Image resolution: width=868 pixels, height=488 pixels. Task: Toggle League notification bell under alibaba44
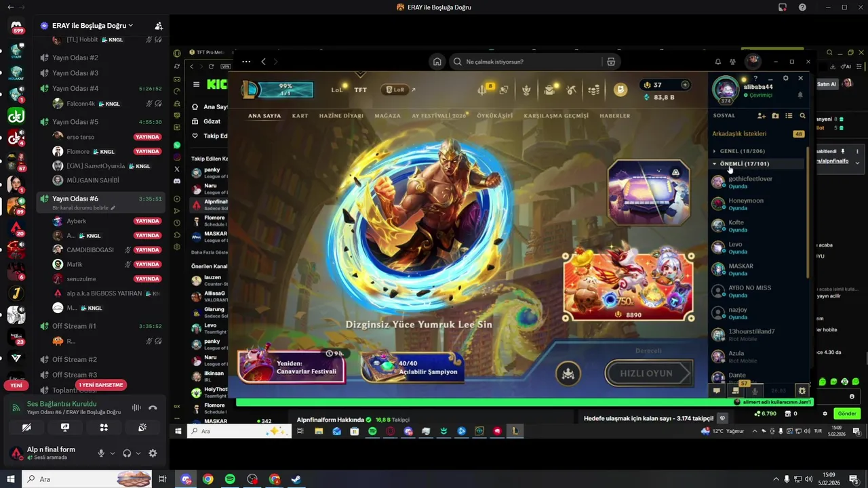point(800,96)
